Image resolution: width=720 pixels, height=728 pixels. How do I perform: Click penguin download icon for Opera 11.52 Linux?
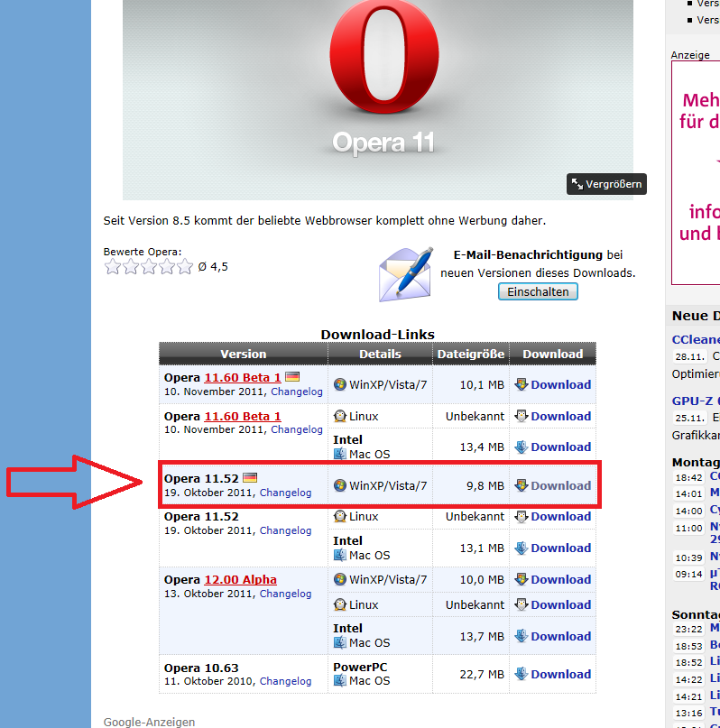pos(522,516)
